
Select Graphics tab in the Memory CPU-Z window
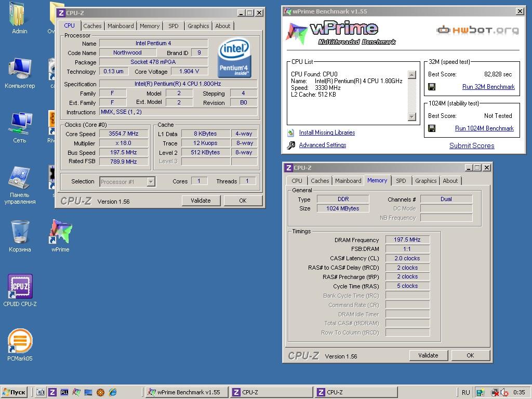coord(426,181)
